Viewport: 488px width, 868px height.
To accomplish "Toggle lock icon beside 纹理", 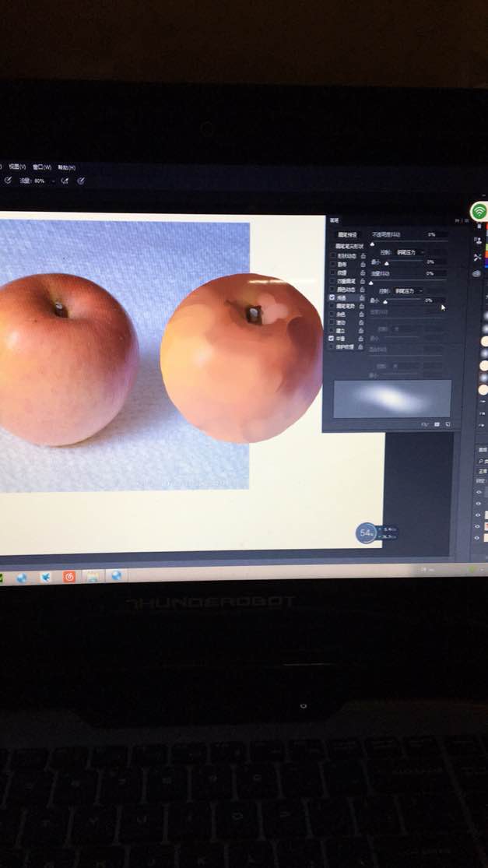I will [363, 272].
